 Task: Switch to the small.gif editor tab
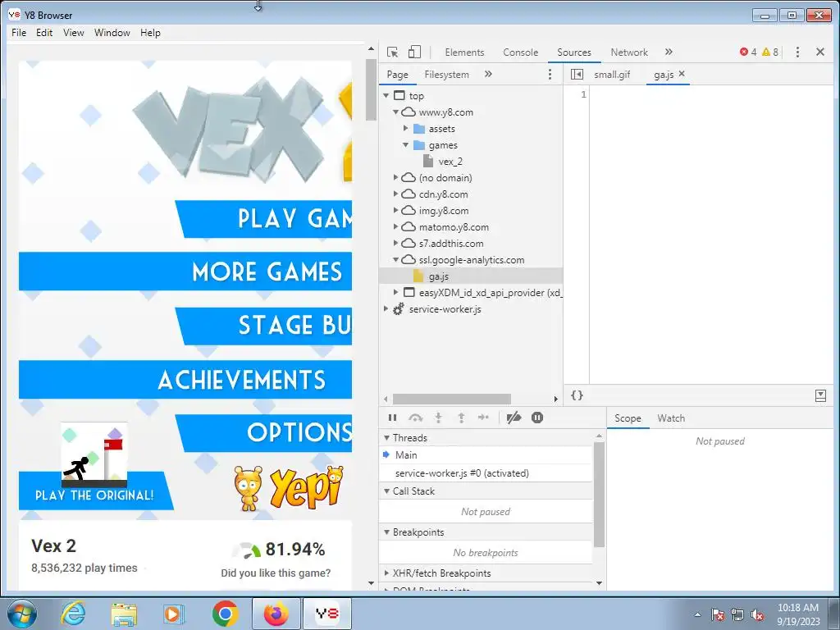coord(612,75)
